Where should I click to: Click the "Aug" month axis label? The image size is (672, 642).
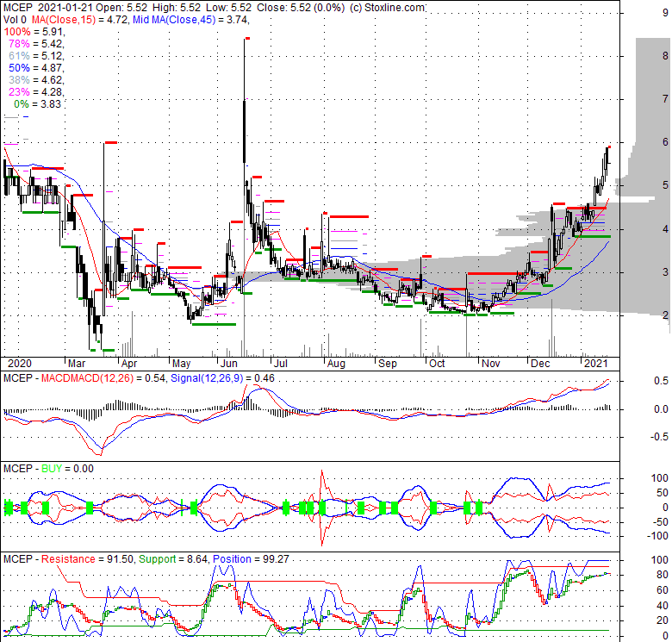(x=336, y=364)
